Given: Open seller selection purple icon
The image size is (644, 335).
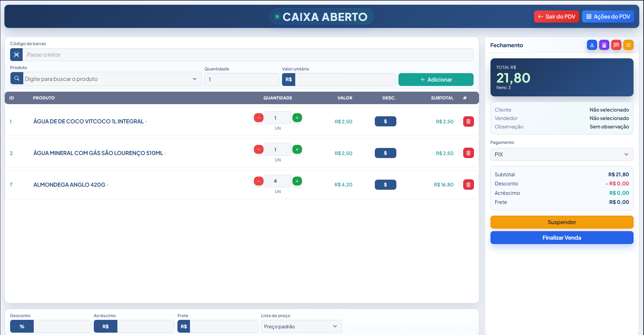Looking at the screenshot, I should pos(604,45).
